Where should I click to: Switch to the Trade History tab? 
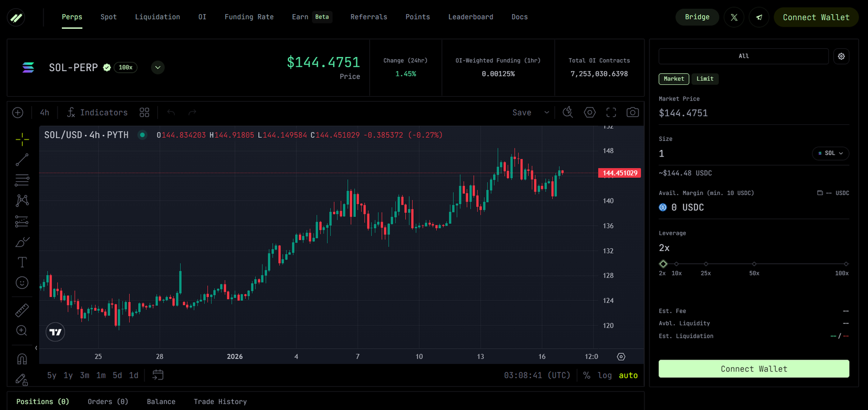point(220,402)
